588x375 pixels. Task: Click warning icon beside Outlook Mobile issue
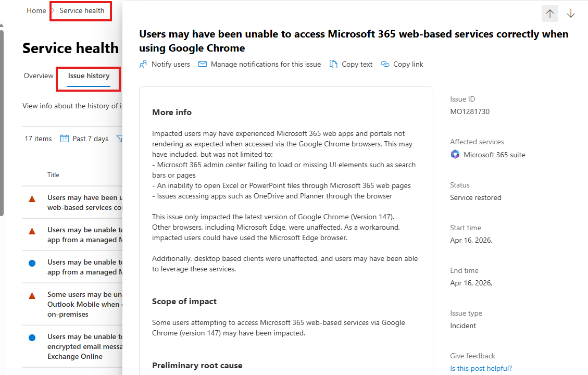(x=32, y=296)
